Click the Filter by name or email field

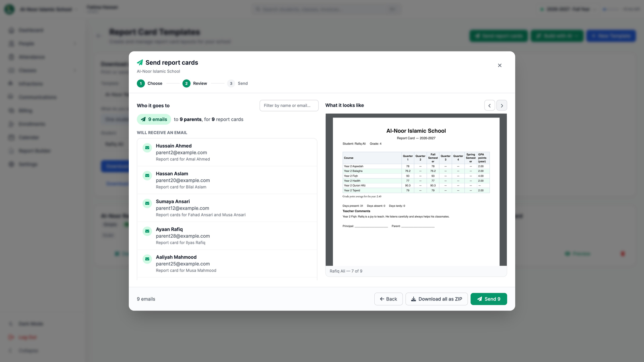[289, 105]
